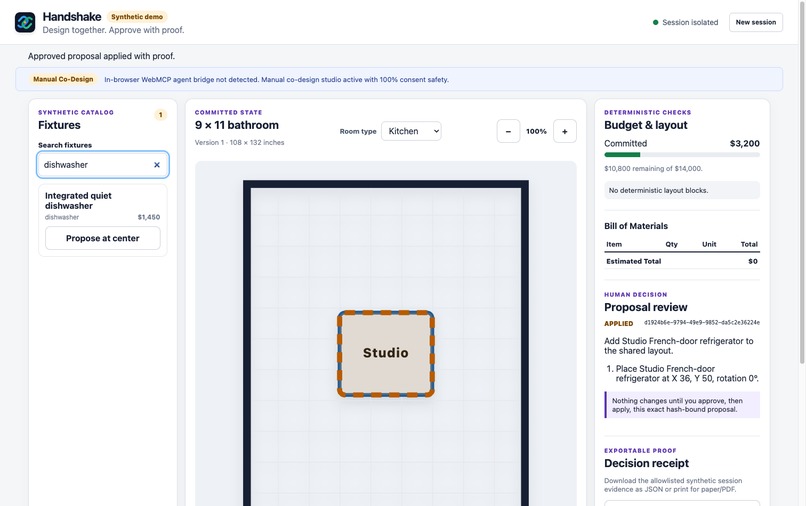Clear the fixture search with the X icon
Viewport: 806px width, 506px height.
[157, 165]
